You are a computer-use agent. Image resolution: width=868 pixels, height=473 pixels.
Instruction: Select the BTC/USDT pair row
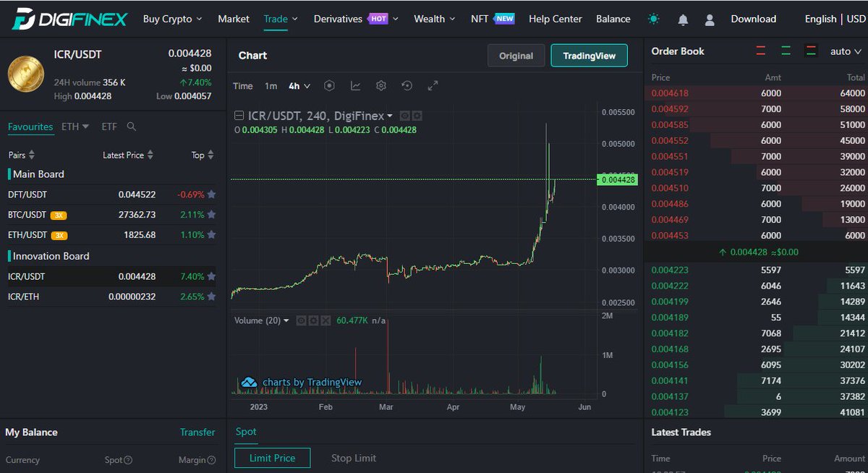[112, 215]
